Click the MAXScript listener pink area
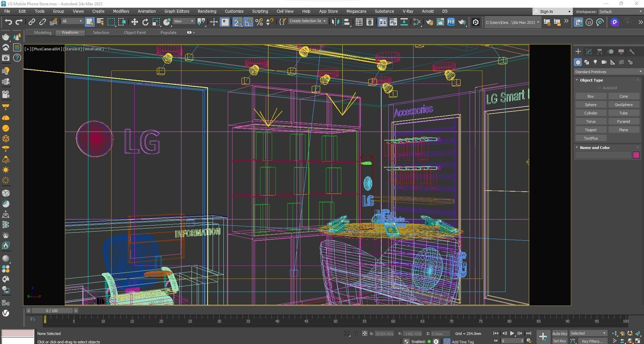The height and width of the screenshot is (344, 644). (18, 333)
